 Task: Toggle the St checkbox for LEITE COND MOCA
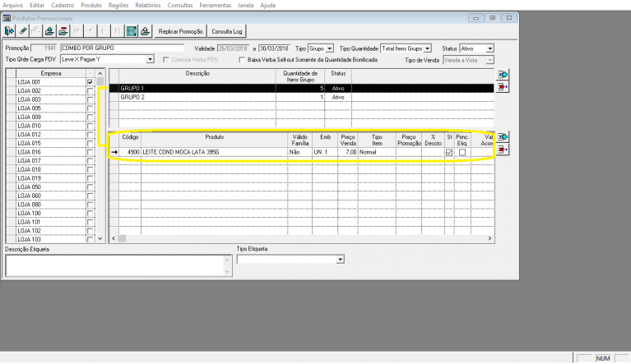coord(449,152)
